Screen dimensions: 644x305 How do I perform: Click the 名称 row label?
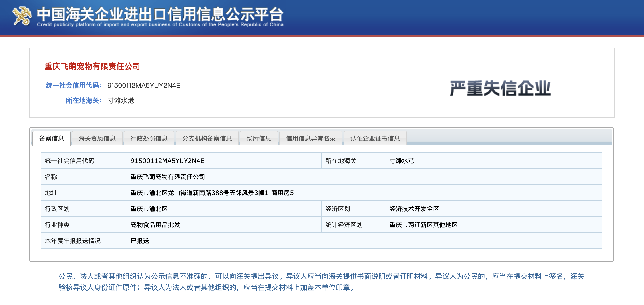[83, 177]
